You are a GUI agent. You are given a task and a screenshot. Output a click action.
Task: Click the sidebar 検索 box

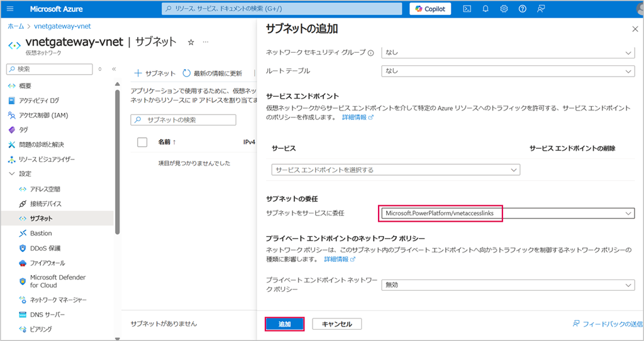click(x=50, y=69)
